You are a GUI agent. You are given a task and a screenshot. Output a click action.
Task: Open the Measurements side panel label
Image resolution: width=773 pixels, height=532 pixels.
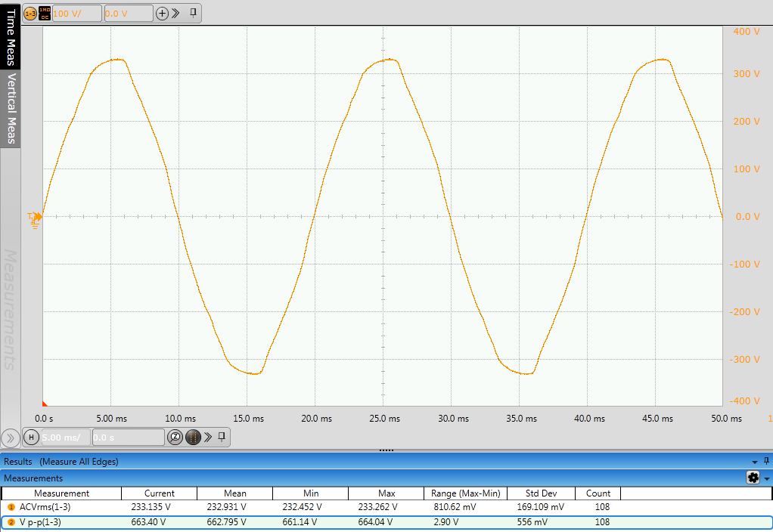[x=11, y=309]
